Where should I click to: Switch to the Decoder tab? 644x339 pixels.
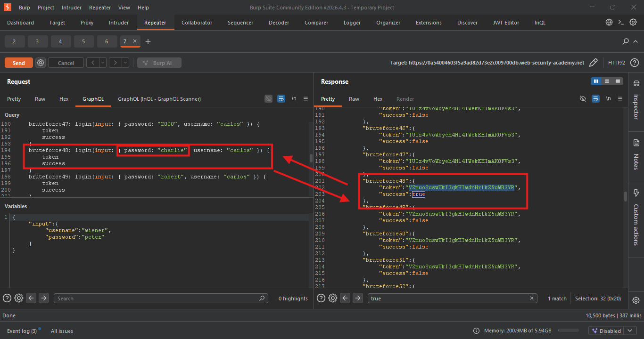click(x=279, y=23)
